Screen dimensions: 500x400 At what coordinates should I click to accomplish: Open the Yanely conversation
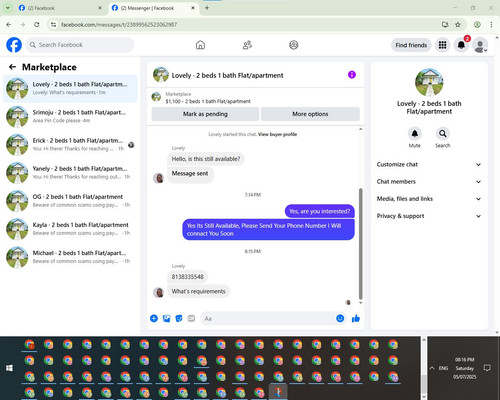(x=70, y=173)
